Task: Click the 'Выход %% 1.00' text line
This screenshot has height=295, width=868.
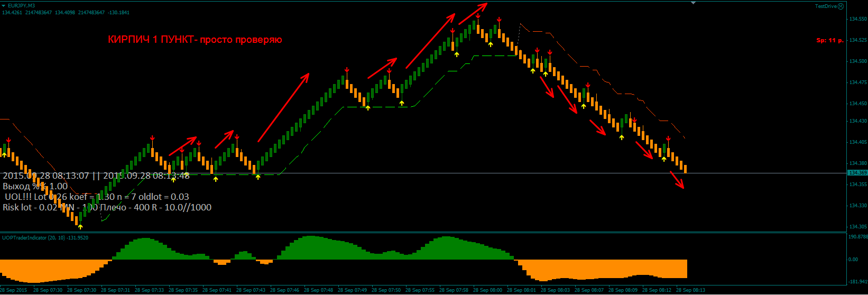Action: pyautogui.click(x=35, y=186)
